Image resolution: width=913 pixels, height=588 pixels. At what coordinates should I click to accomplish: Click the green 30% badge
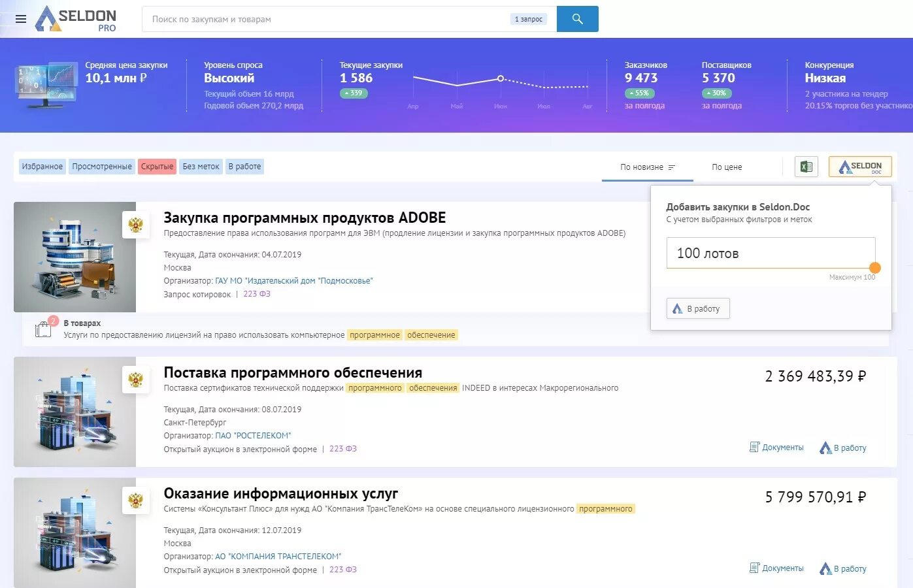click(x=716, y=93)
